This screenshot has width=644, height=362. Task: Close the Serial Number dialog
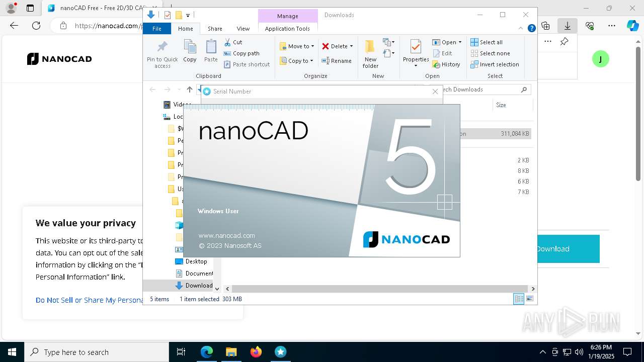point(435,92)
